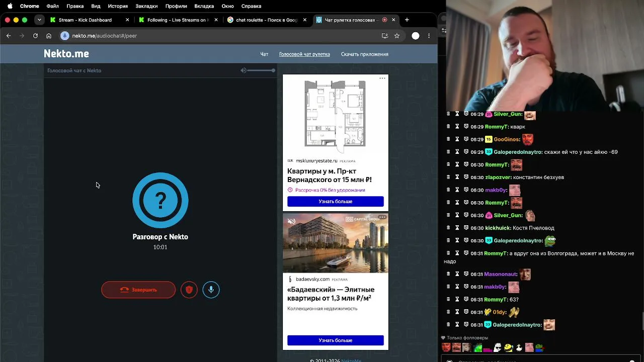Ban 01dy via the shield icon
This screenshot has width=644, height=362.
point(466,312)
